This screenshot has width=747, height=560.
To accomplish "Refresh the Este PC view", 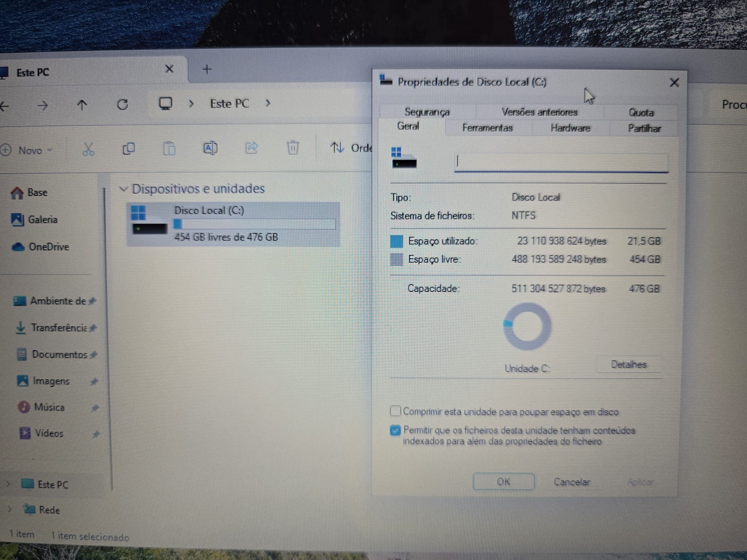I will coord(123,105).
